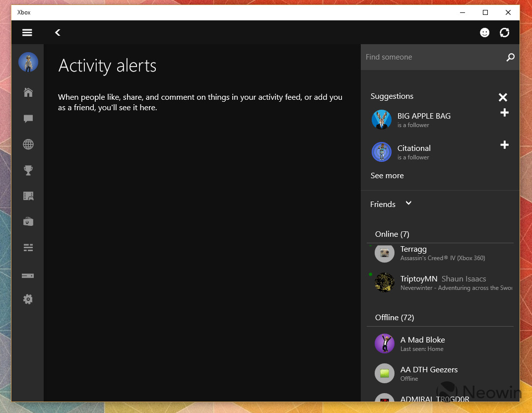Click See more suggestions
This screenshot has width=532, height=413.
point(387,176)
